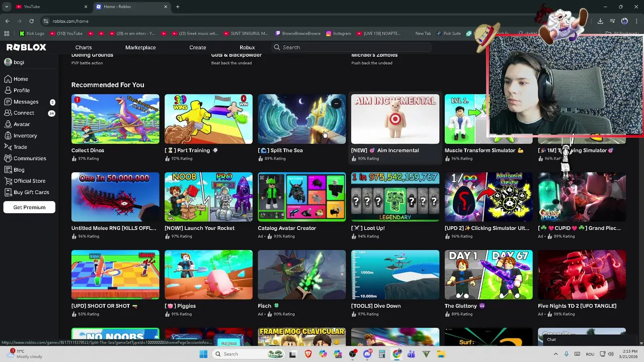Open the Marketplace menu
The width and height of the screenshot is (644, 362).
(x=140, y=47)
